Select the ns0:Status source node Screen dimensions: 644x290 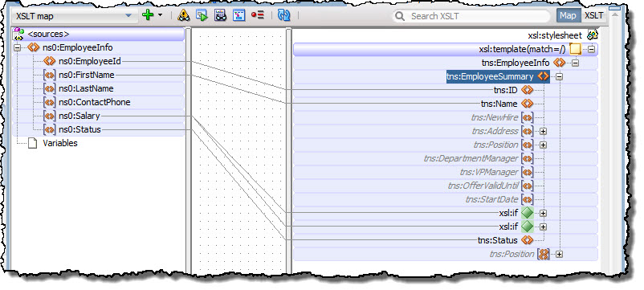click(x=79, y=130)
